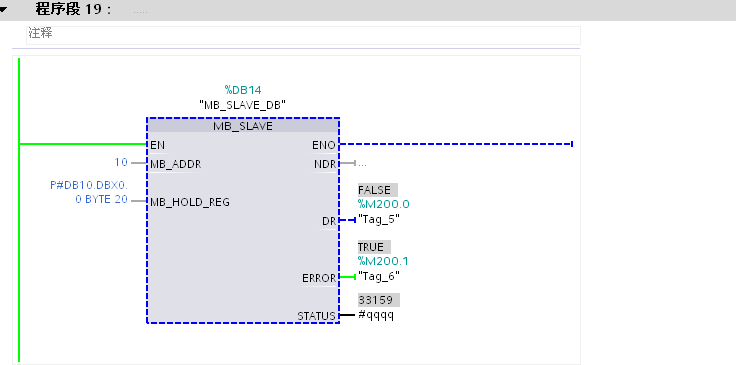The height and width of the screenshot is (365, 736).
Task: Edit the MB_ADDR value 10
Action: coord(121,162)
